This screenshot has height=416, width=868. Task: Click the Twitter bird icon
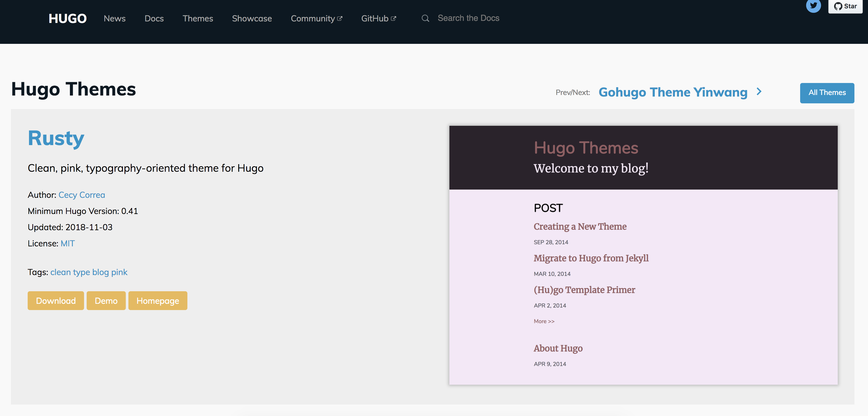click(x=813, y=5)
